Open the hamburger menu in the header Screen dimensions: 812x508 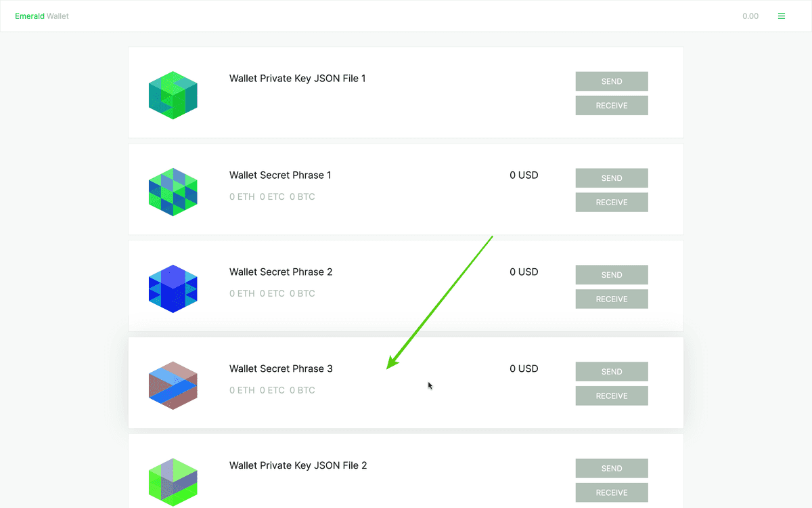[782, 16]
